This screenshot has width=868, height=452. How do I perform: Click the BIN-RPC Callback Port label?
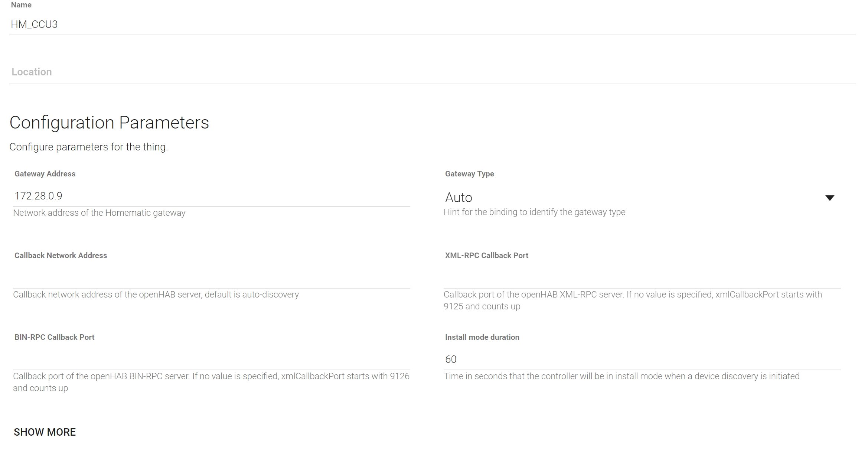pyautogui.click(x=54, y=337)
